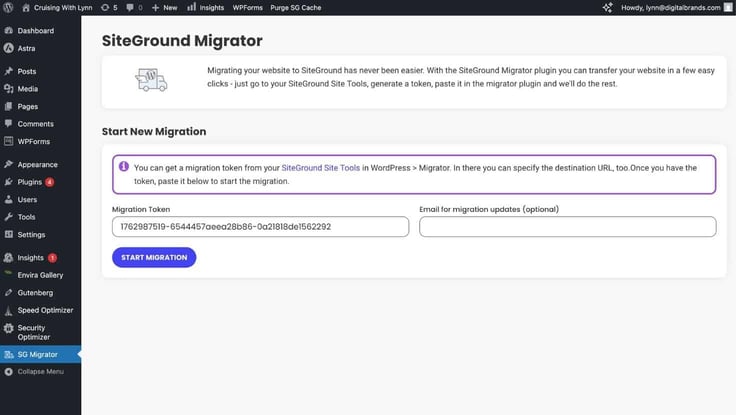Click the Astra logo icon

click(8, 48)
